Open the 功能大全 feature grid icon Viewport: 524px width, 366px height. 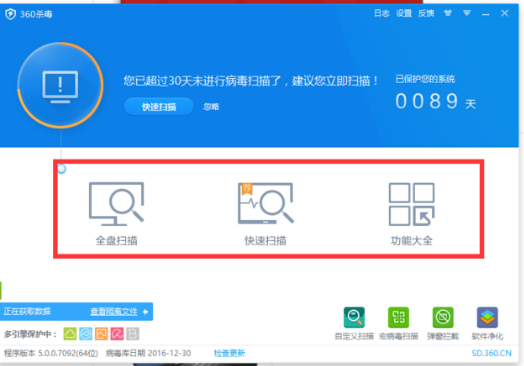point(412,204)
